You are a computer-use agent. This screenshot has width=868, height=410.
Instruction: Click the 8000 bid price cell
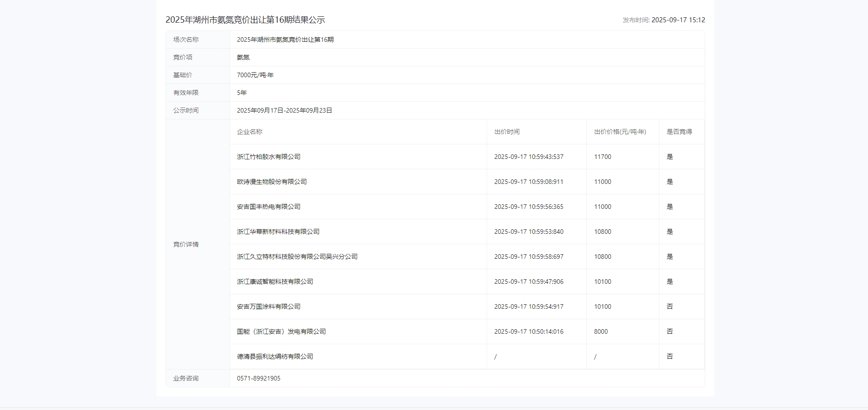coord(600,331)
